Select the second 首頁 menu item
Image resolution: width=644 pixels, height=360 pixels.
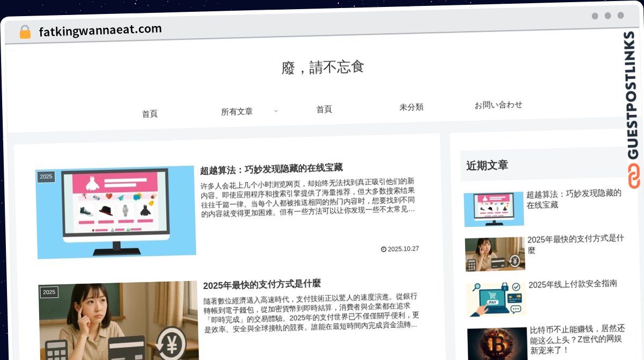point(324,109)
